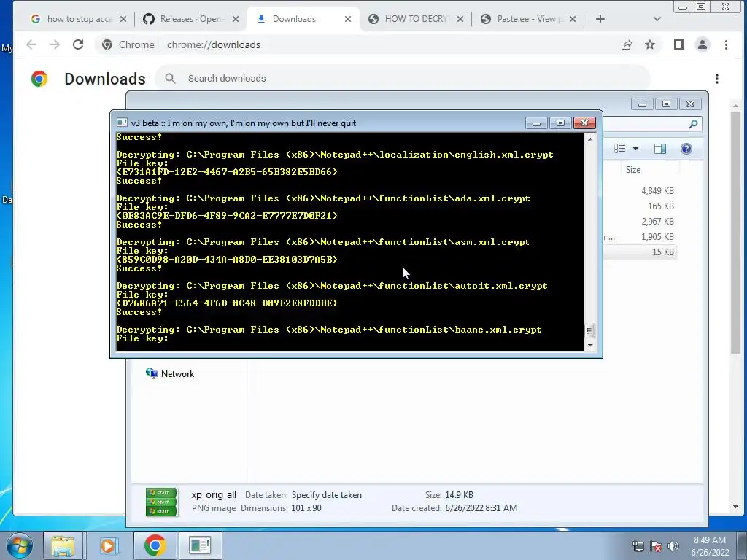Click the Explorer search magnifier icon
The height and width of the screenshot is (560, 747).
coord(693,124)
